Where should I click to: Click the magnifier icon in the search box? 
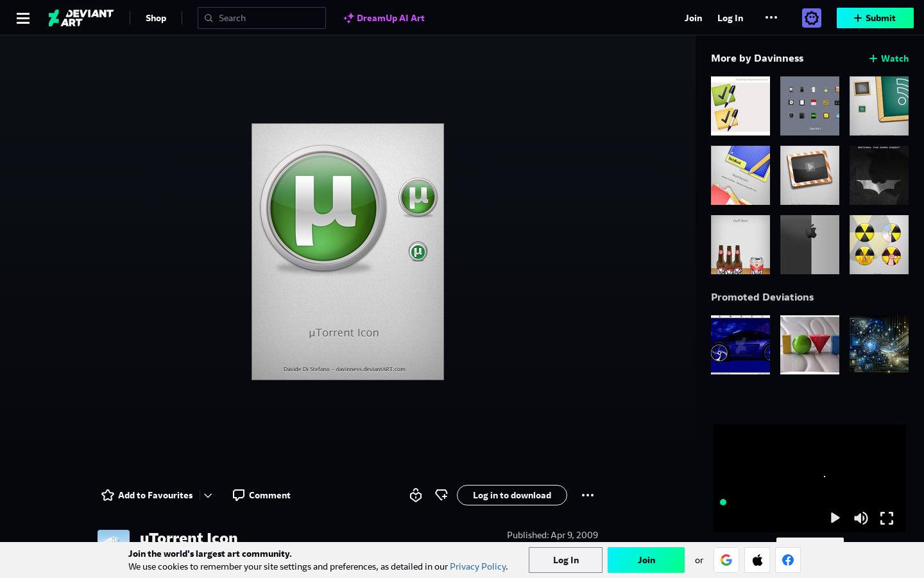209,18
